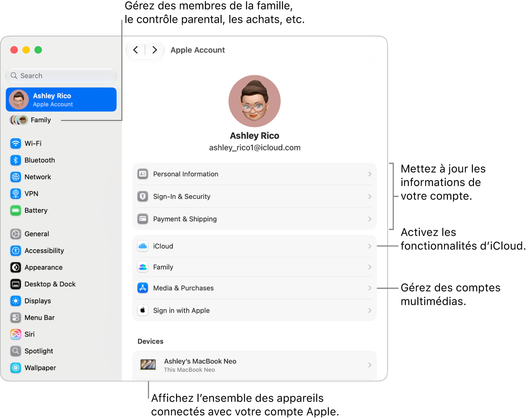The height and width of the screenshot is (419, 532).
Task: Click the green Battery icon
Action: 16,210
